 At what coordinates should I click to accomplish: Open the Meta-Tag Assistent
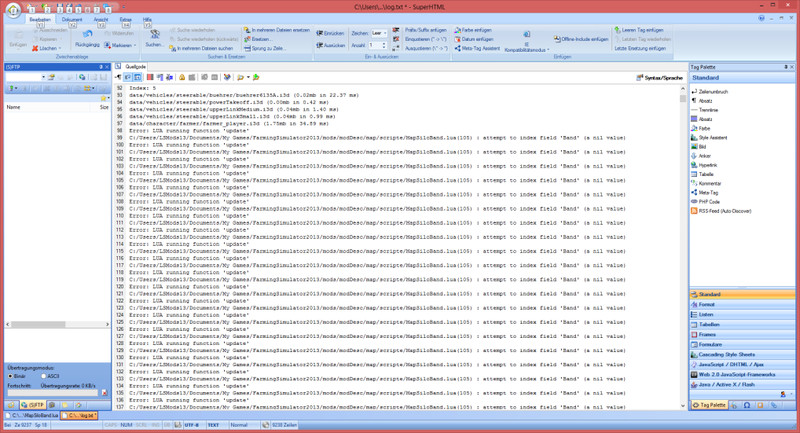click(477, 48)
